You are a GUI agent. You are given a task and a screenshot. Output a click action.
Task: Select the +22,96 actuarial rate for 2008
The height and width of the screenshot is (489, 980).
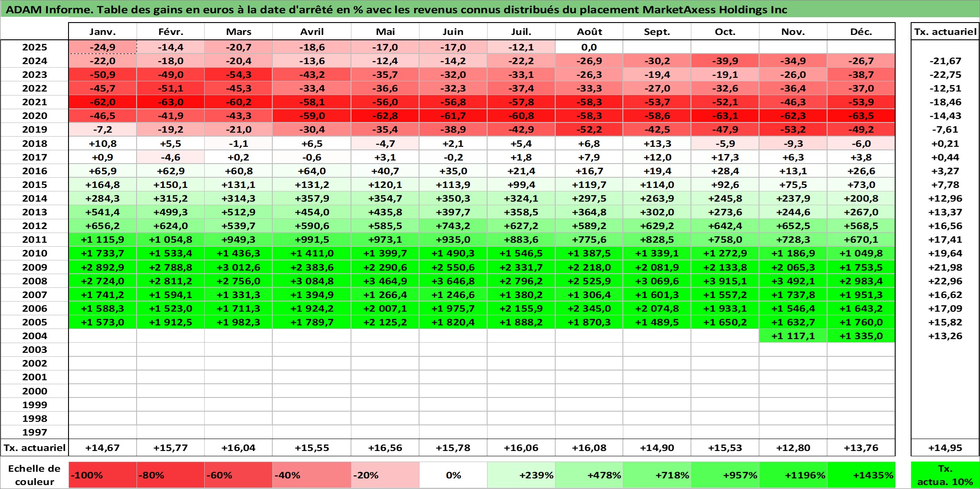pyautogui.click(x=945, y=281)
